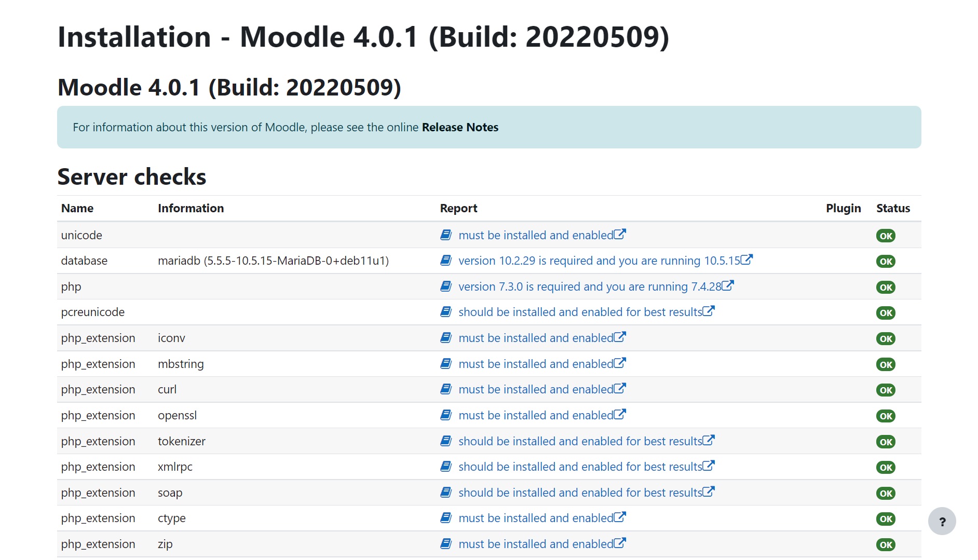Viewport: 978px width, 560px height.
Task: Click the external link icon in the xmlrpc row
Action: tap(709, 466)
